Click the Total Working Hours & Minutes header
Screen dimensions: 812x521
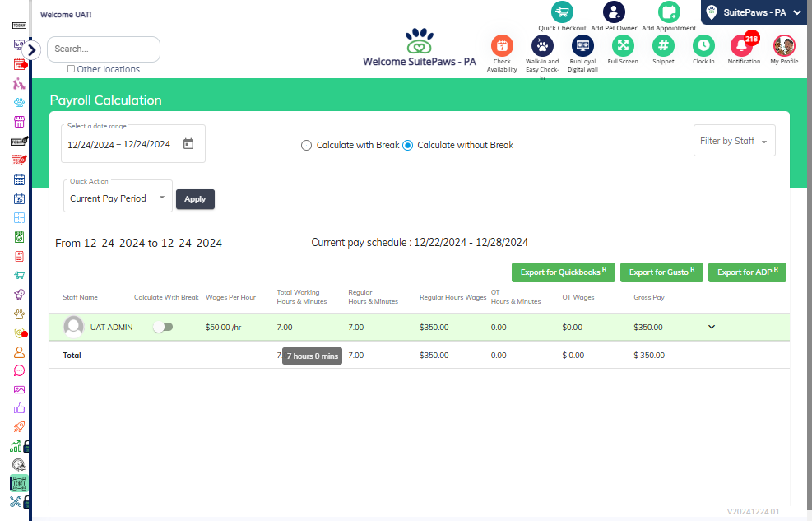(x=302, y=297)
